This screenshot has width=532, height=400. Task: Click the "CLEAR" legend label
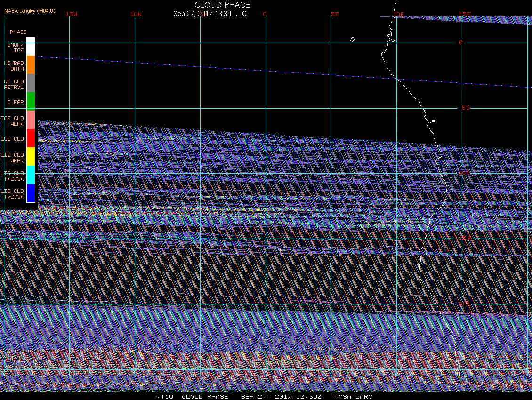pyautogui.click(x=16, y=102)
